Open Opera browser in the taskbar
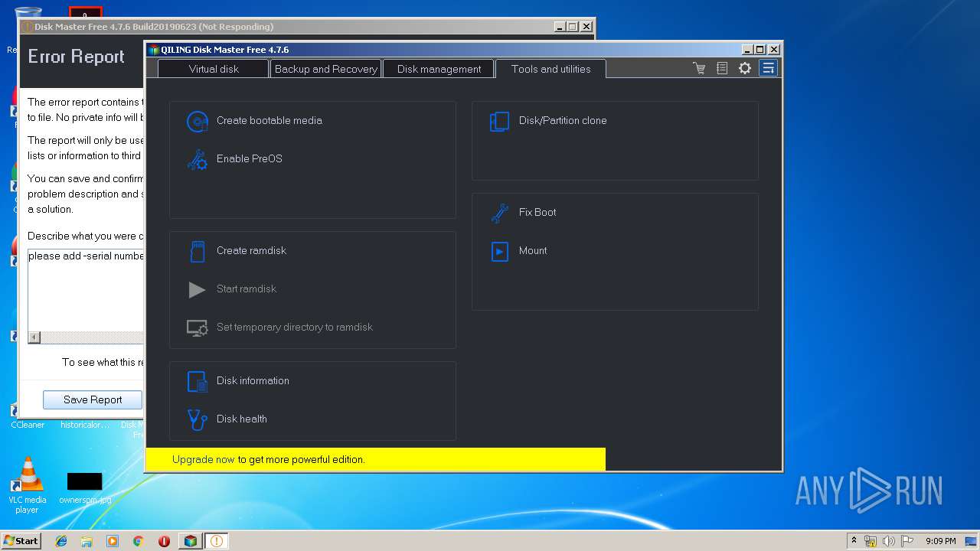Screen dimensions: 980x551 point(164,541)
